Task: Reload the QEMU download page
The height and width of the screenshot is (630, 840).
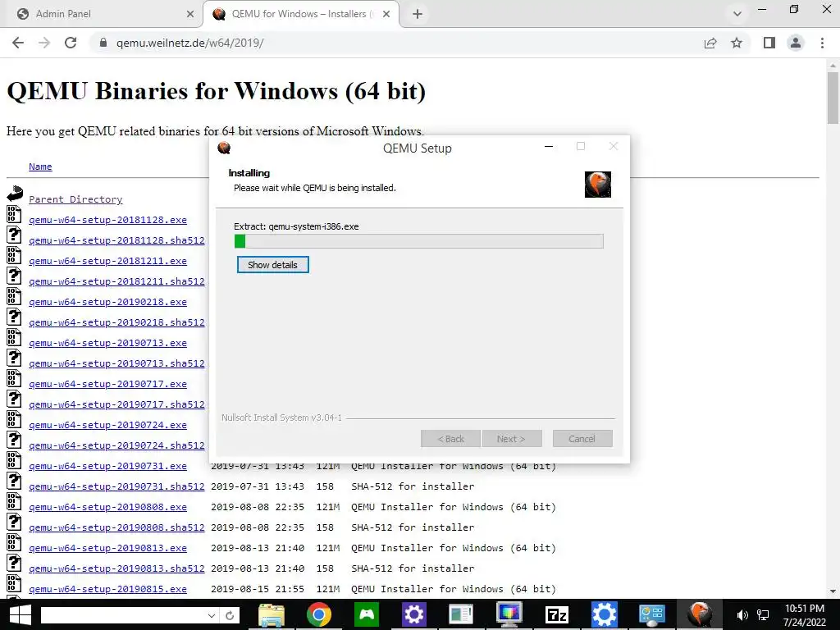Action: pyautogui.click(x=71, y=43)
